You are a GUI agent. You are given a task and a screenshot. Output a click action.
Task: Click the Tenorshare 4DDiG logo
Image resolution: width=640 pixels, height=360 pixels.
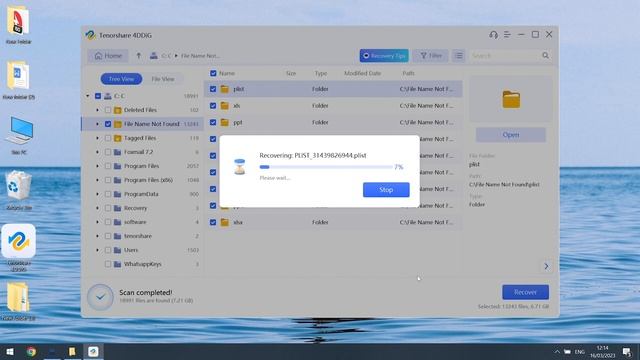pos(90,35)
